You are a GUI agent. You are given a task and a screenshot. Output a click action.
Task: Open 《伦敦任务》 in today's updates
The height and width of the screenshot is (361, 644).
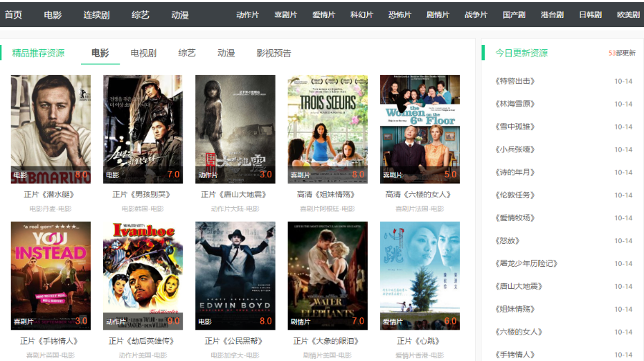[515, 195]
